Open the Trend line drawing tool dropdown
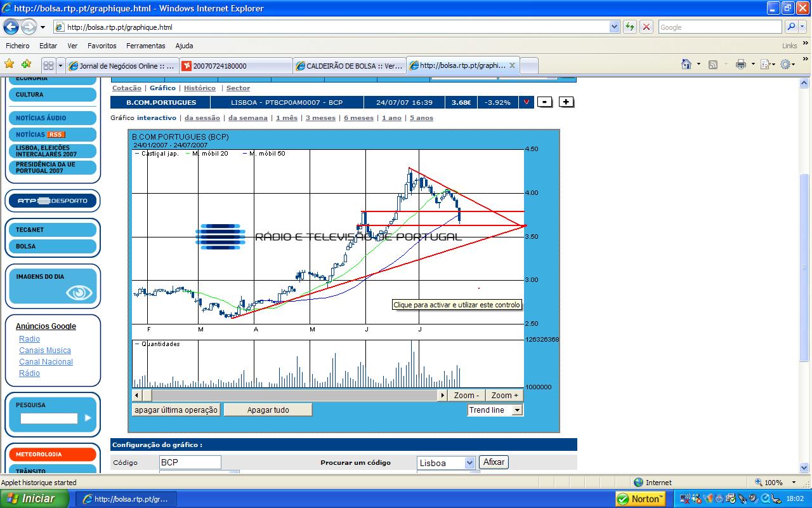The width and height of the screenshot is (812, 508). coord(517,410)
